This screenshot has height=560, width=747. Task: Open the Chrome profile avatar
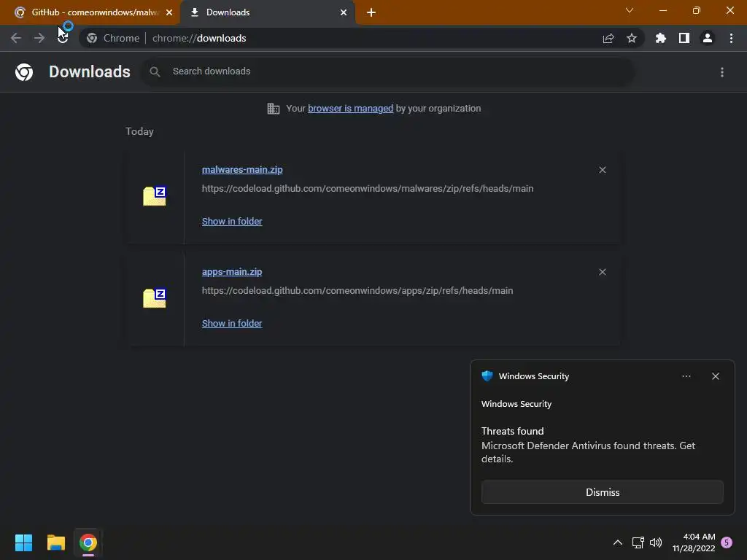[x=708, y=38]
